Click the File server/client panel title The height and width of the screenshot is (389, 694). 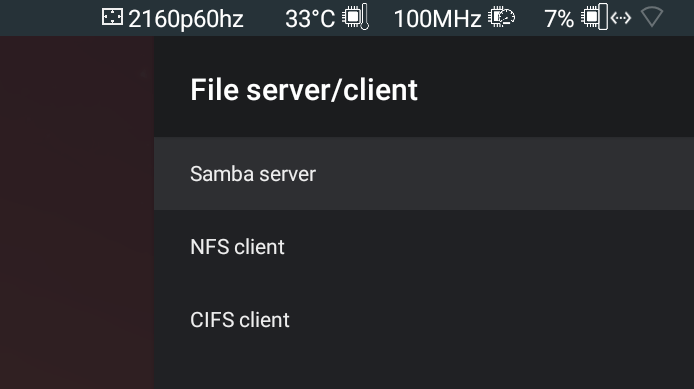pos(304,89)
